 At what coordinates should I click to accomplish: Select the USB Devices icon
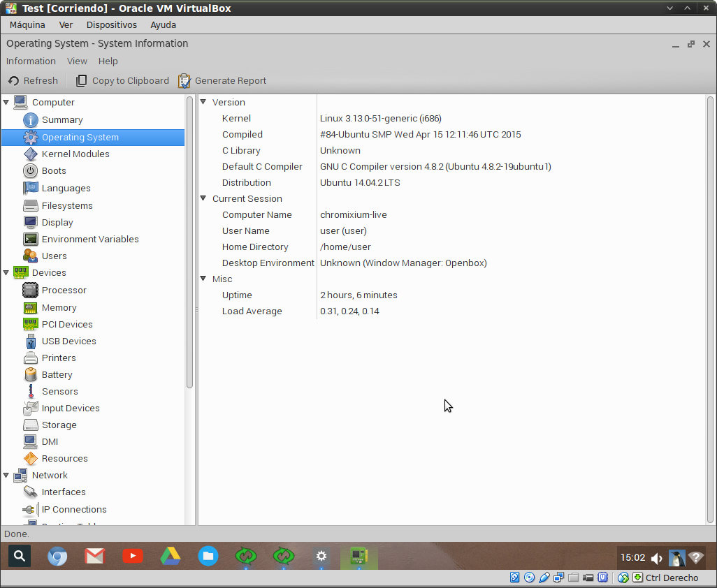click(30, 341)
